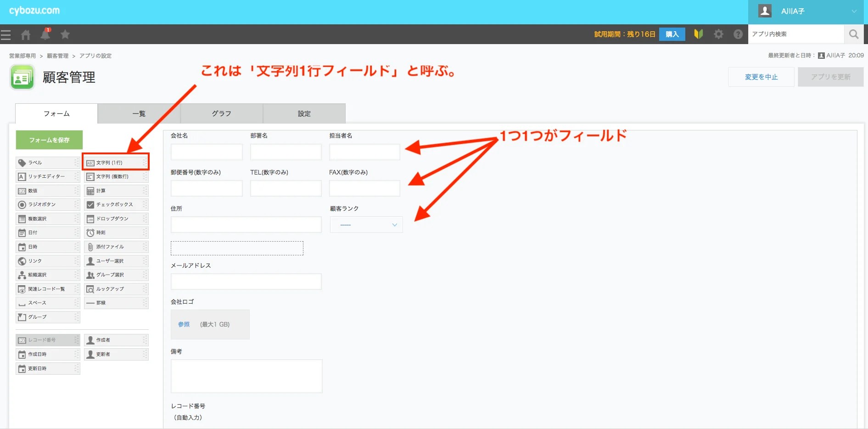Click the 会社名 text input field
This screenshot has width=868, height=429.
pos(207,152)
